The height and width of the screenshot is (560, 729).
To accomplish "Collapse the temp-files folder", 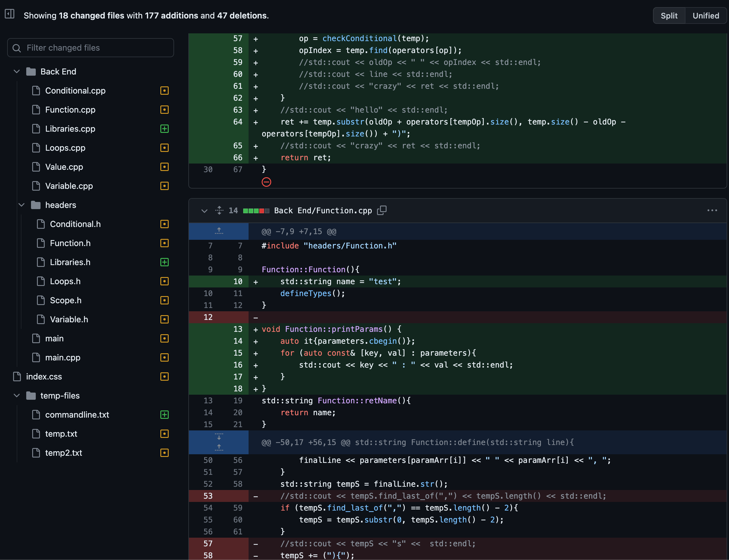I will 17,395.
